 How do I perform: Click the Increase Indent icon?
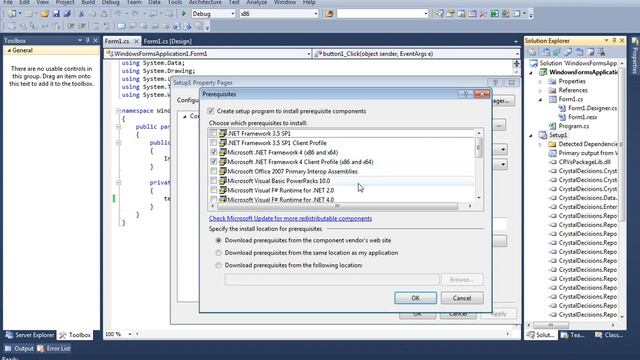[x=82, y=27]
